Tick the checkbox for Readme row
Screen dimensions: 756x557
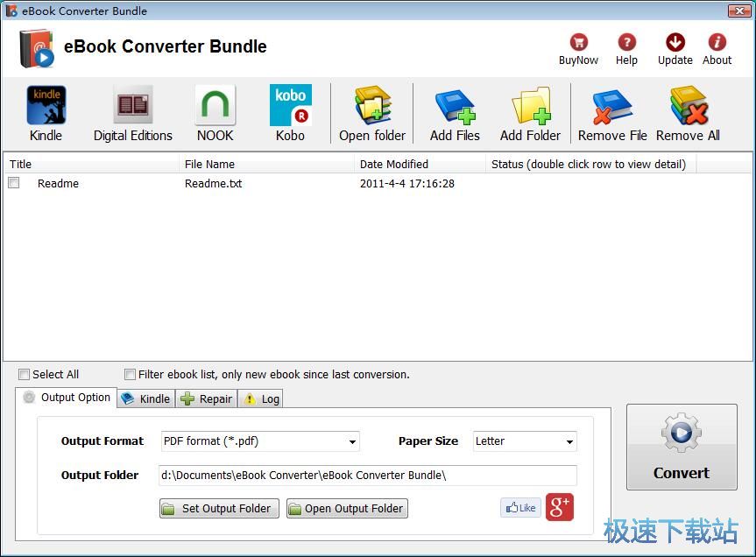[x=14, y=183]
